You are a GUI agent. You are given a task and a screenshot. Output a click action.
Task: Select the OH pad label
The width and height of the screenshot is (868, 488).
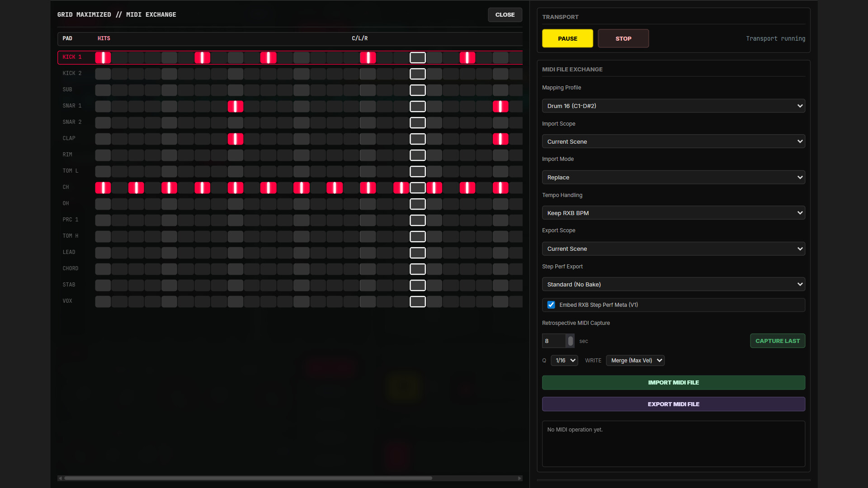click(x=66, y=203)
